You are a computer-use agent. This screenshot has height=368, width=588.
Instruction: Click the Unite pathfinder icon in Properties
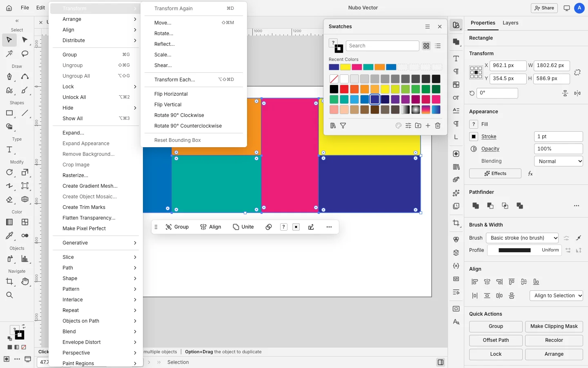point(476,206)
